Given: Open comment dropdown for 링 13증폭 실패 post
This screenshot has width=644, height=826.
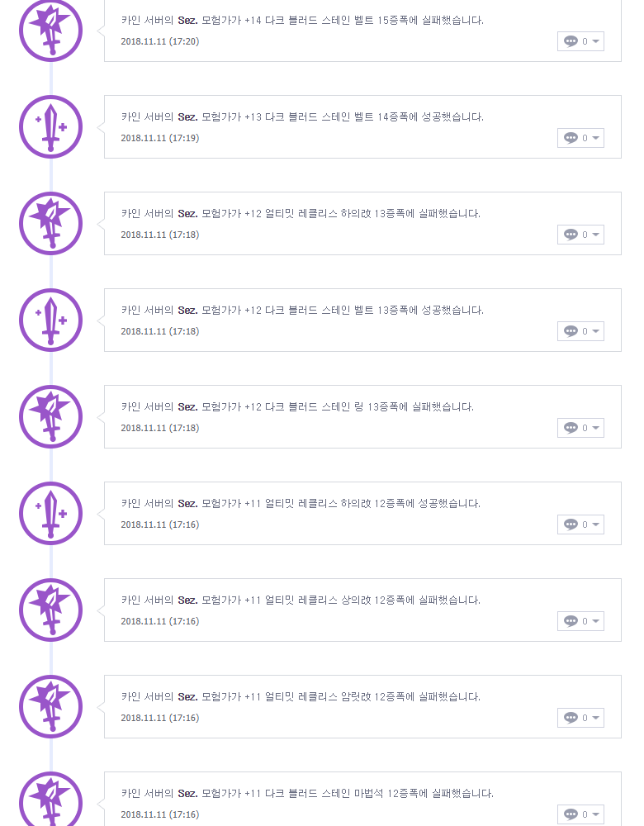Looking at the screenshot, I should 580,428.
